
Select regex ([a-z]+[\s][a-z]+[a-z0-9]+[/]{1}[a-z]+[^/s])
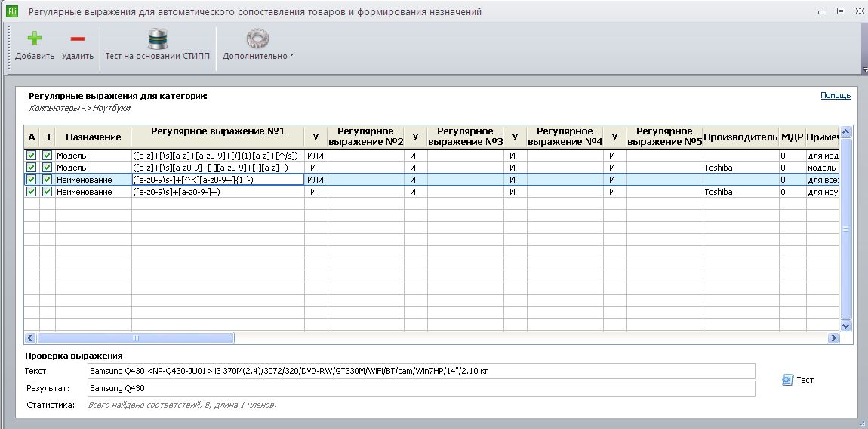coord(217,156)
